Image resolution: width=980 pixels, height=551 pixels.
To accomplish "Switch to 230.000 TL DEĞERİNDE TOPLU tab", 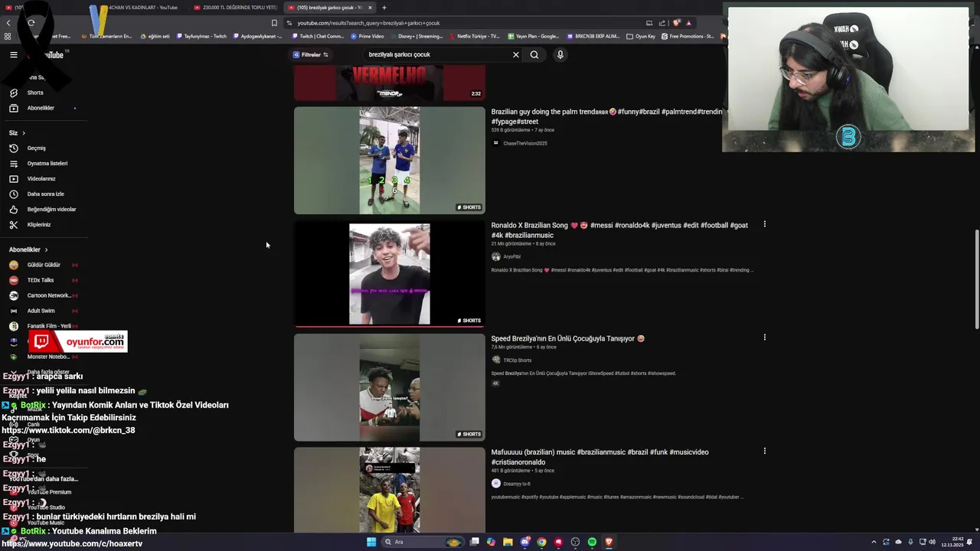I will coord(234,8).
